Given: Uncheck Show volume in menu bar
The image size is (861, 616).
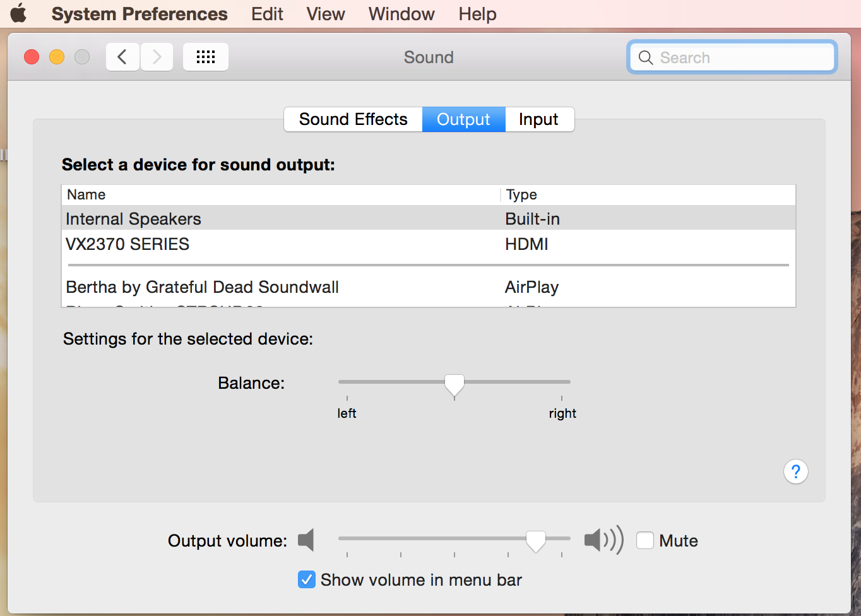Looking at the screenshot, I should click(307, 579).
